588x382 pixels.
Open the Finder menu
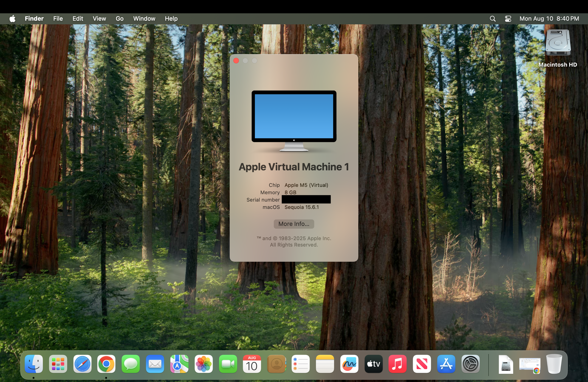tap(34, 19)
